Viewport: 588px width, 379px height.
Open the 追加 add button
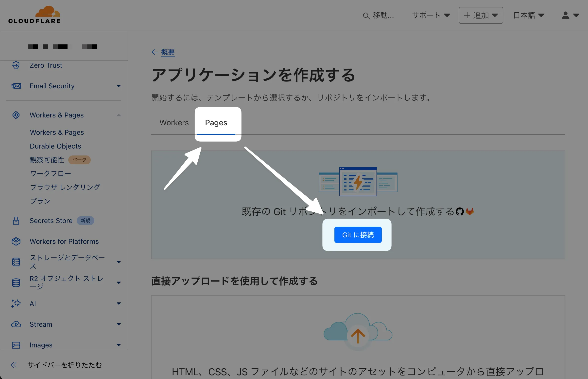click(481, 15)
